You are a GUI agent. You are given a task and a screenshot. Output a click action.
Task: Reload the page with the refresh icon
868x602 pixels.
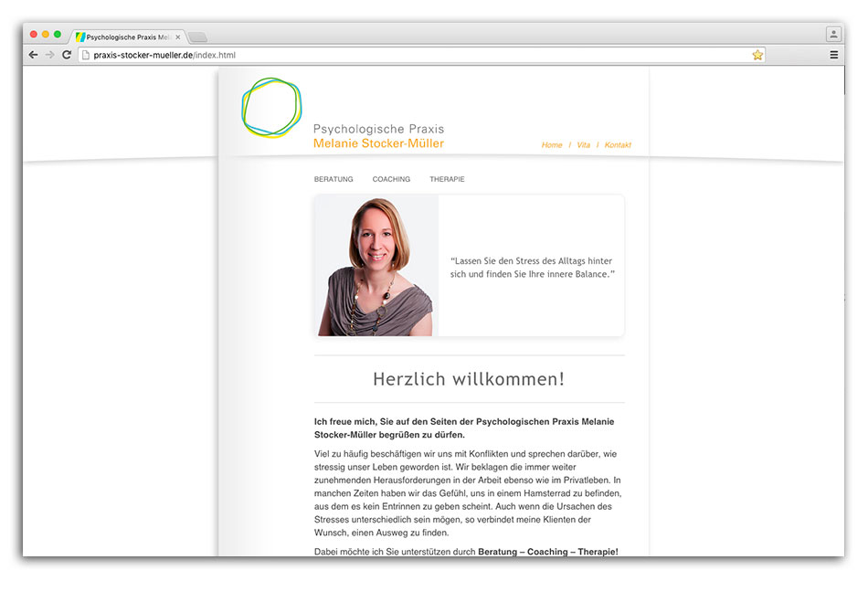(66, 54)
